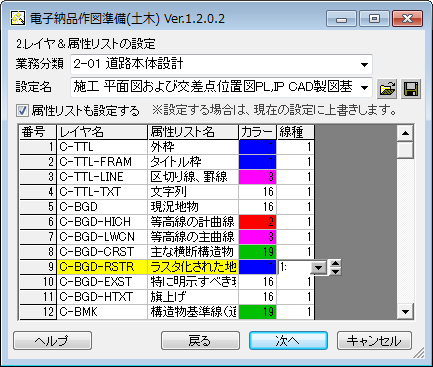Select the C-TTL-TXT layer name cell
The width and height of the screenshot is (433, 367).
(102, 192)
